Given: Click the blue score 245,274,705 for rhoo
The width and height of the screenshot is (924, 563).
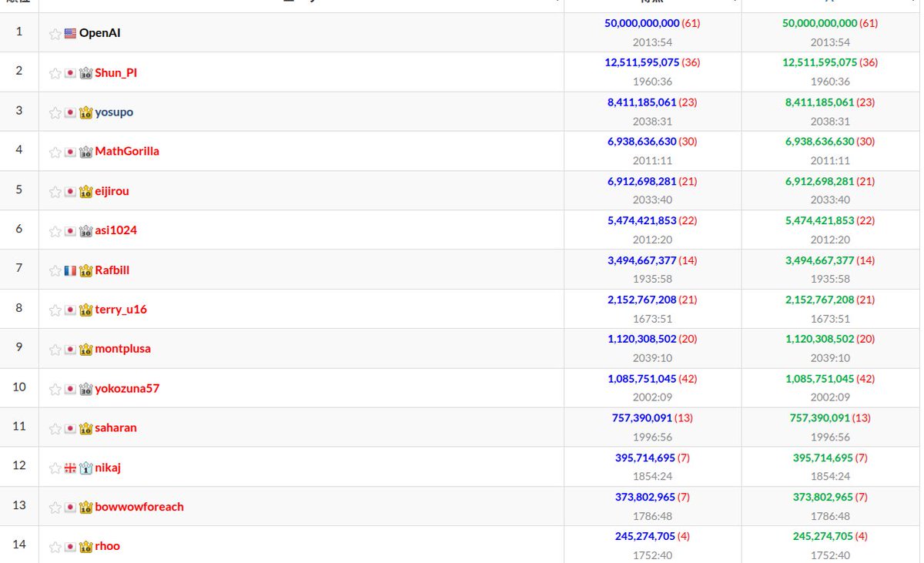Looking at the screenshot, I should pyautogui.click(x=645, y=536).
